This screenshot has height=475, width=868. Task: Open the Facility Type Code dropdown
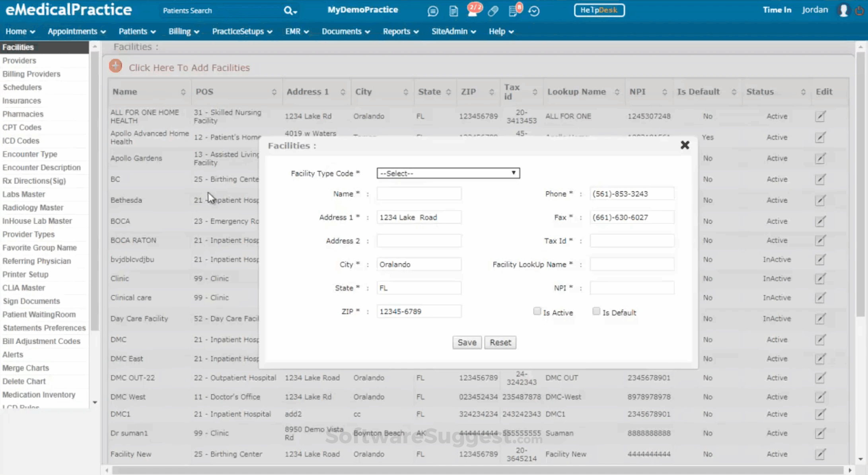[x=448, y=173]
